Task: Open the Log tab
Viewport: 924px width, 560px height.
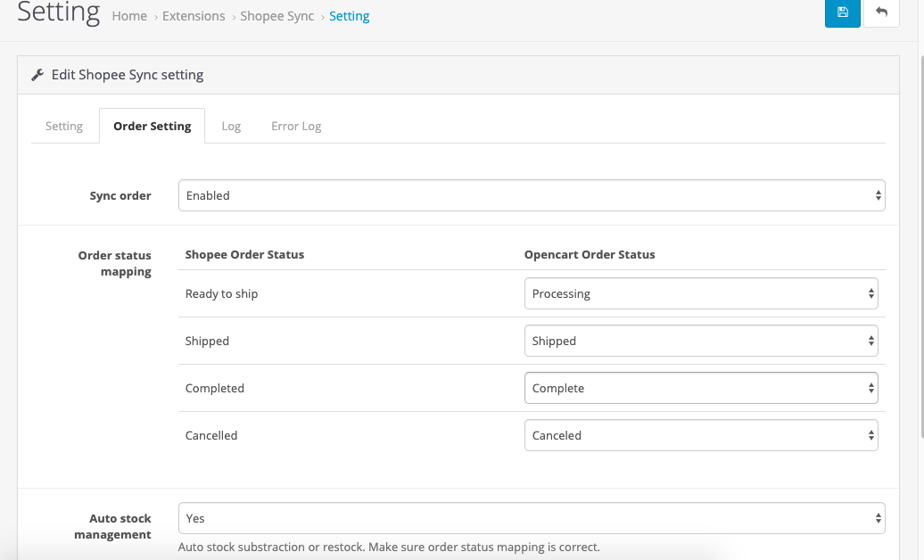Action: [231, 126]
